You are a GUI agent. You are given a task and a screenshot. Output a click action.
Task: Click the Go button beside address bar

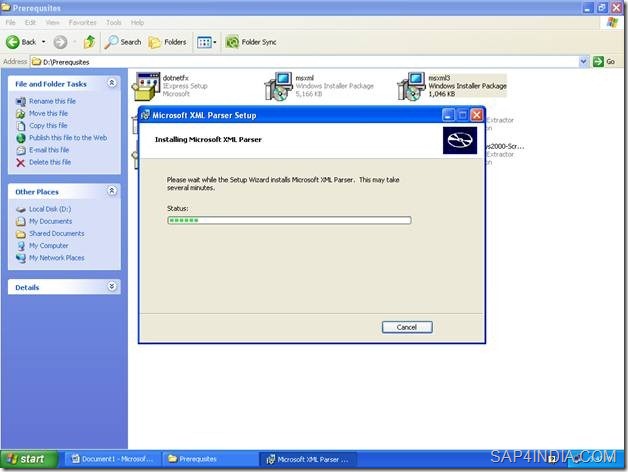(604, 61)
